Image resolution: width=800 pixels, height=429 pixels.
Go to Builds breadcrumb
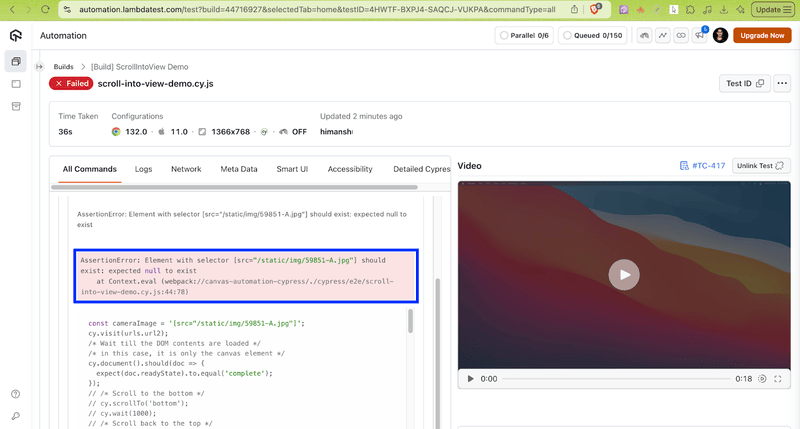[x=63, y=67]
